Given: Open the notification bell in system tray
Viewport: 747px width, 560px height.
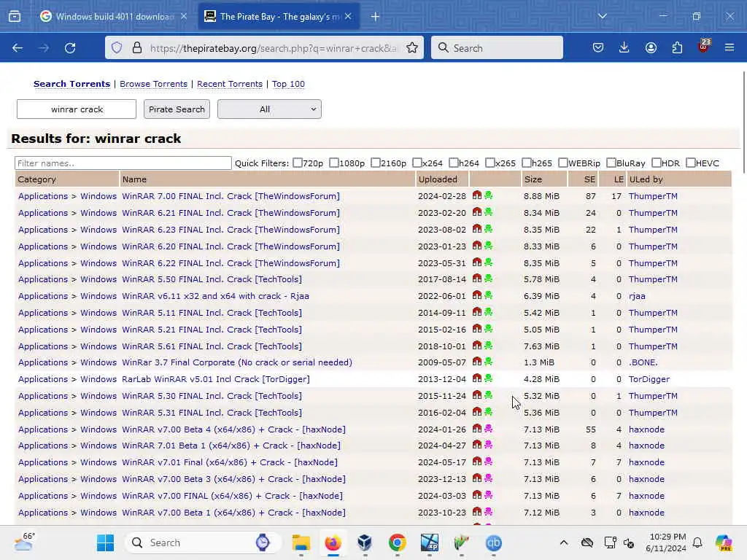Looking at the screenshot, I should pyautogui.click(x=697, y=542).
